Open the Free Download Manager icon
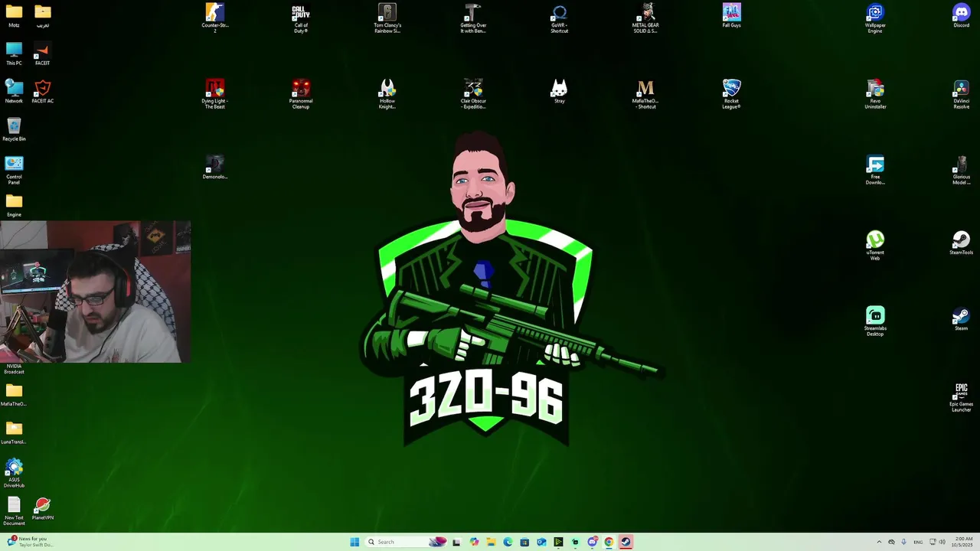This screenshot has height=551, width=980. (x=875, y=170)
